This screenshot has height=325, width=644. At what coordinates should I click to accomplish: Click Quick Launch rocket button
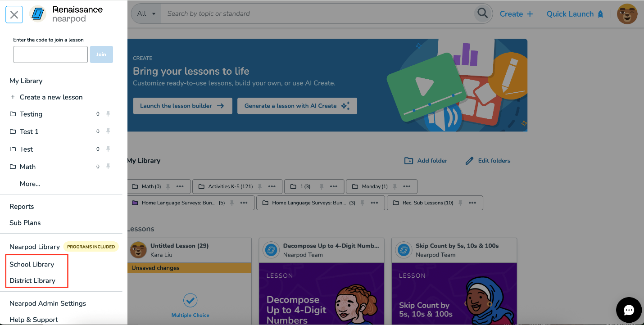pos(575,14)
